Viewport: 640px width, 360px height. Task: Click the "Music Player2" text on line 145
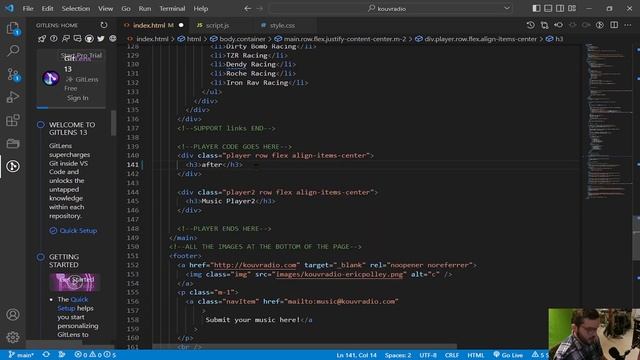(228, 201)
